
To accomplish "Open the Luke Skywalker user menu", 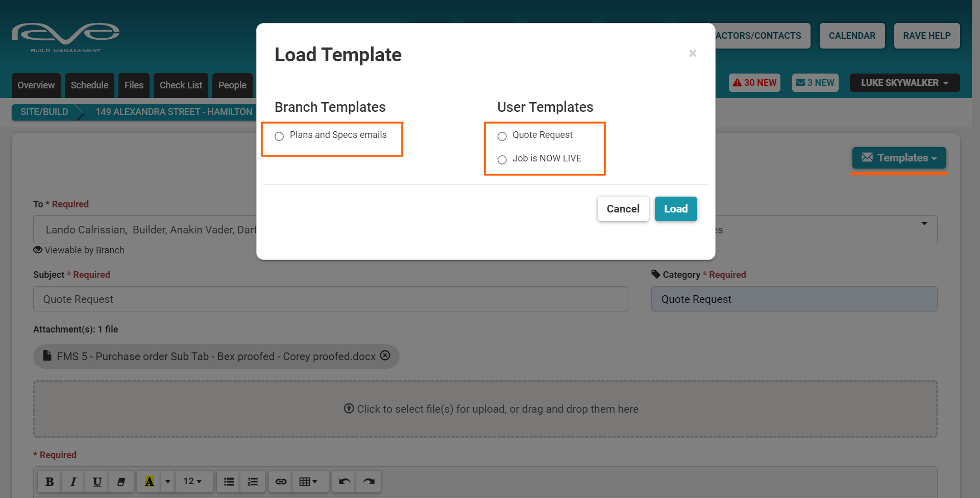I will 904,83.
